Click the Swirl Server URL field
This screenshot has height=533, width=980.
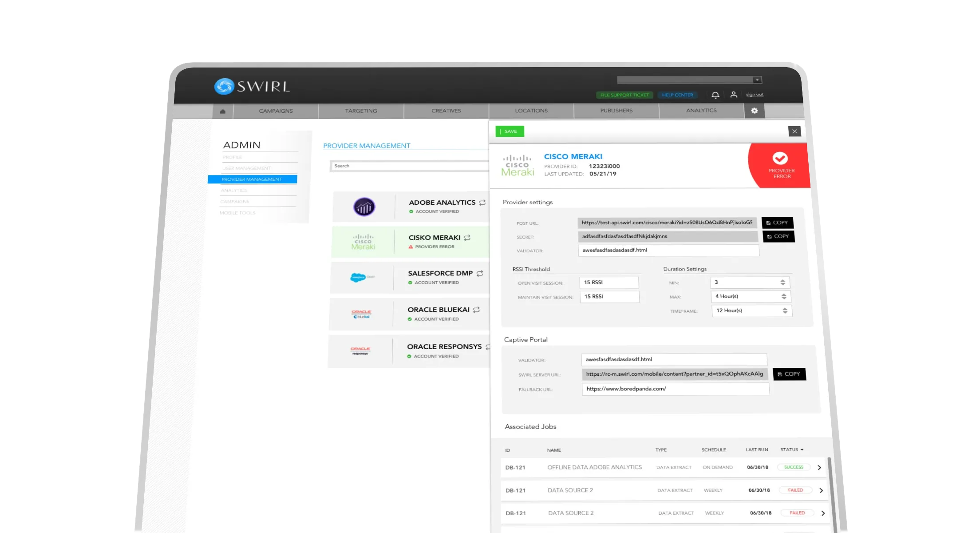pos(675,374)
